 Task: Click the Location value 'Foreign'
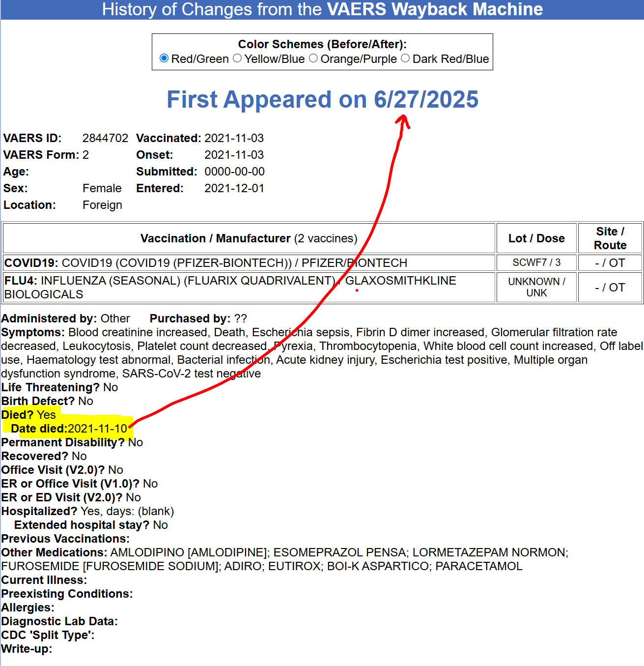point(102,205)
